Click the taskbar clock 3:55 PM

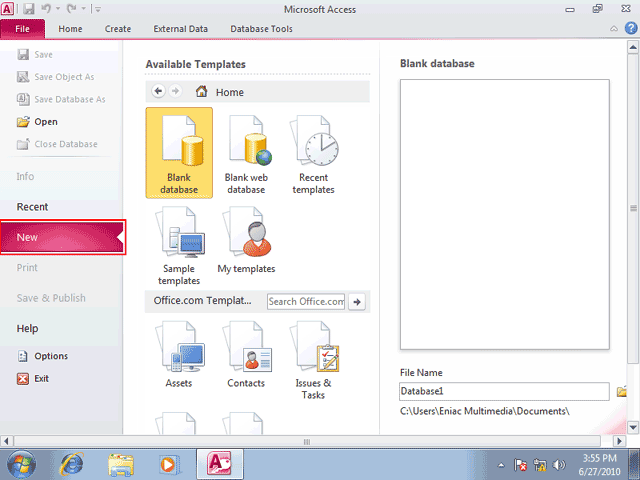pos(599,458)
